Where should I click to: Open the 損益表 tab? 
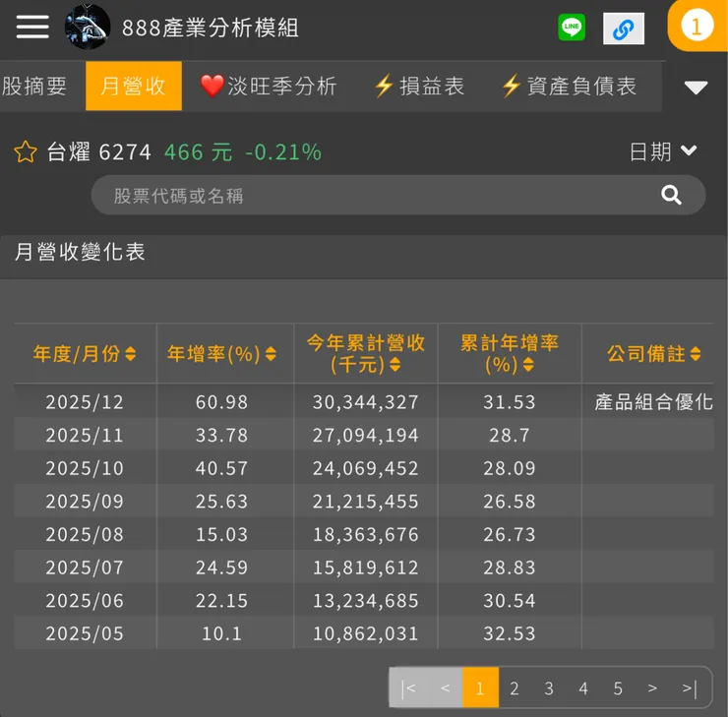pos(420,87)
